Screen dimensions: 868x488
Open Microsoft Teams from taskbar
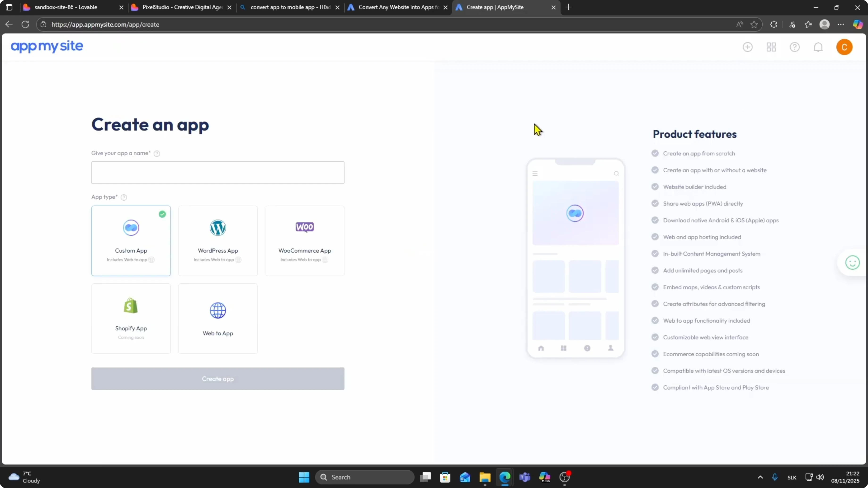coord(525,477)
